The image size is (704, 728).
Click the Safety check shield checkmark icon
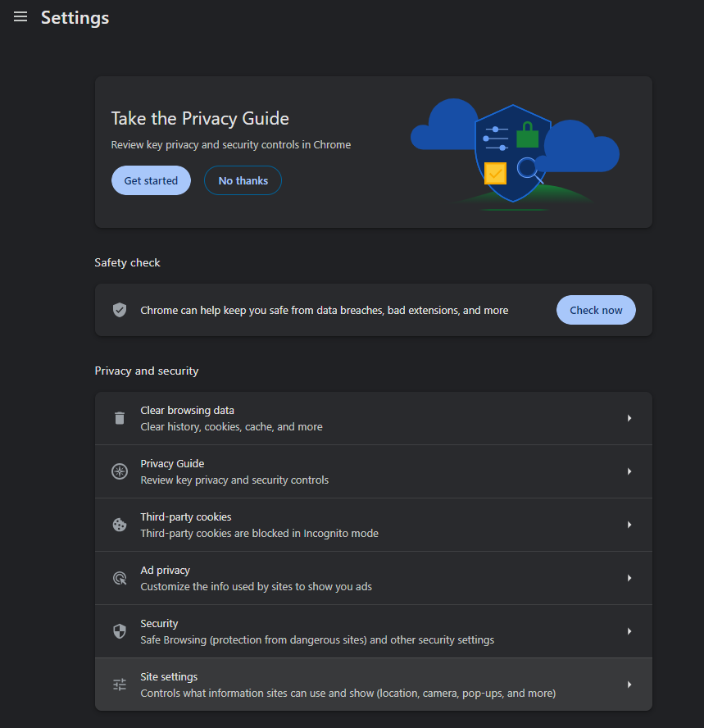click(120, 310)
